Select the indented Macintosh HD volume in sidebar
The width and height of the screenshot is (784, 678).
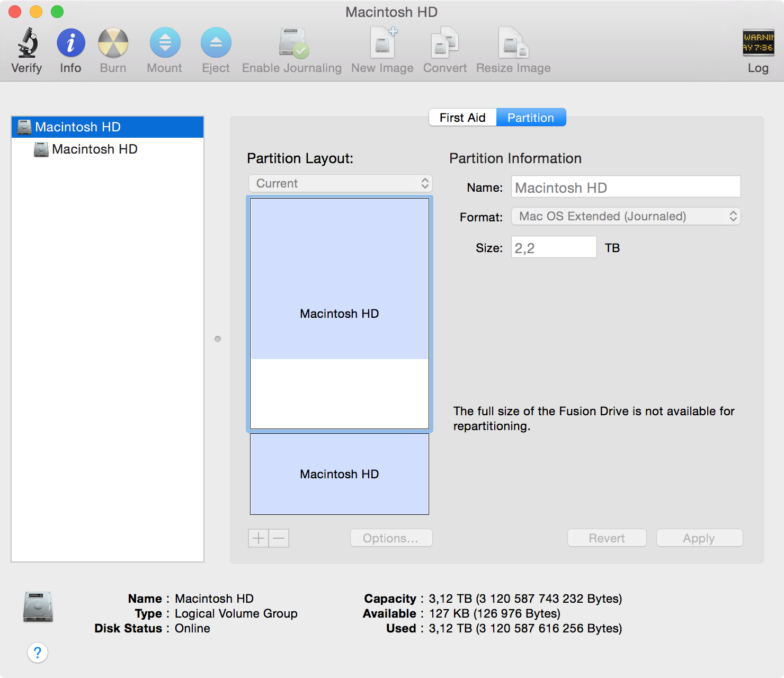click(x=108, y=149)
